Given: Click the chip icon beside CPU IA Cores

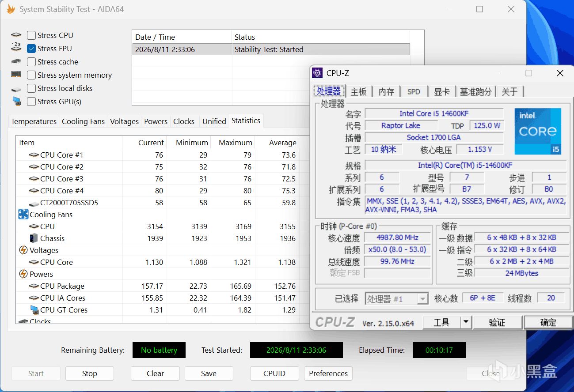Looking at the screenshot, I should point(34,298).
